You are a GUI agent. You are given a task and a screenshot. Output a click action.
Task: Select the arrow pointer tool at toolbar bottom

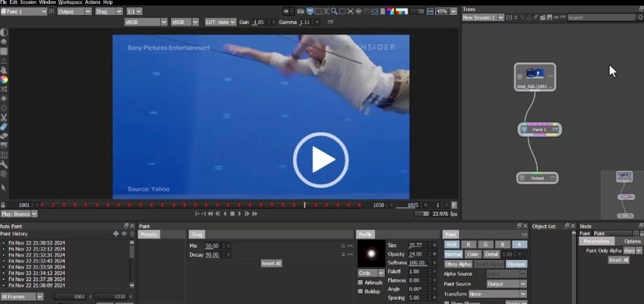pyautogui.click(x=4, y=188)
